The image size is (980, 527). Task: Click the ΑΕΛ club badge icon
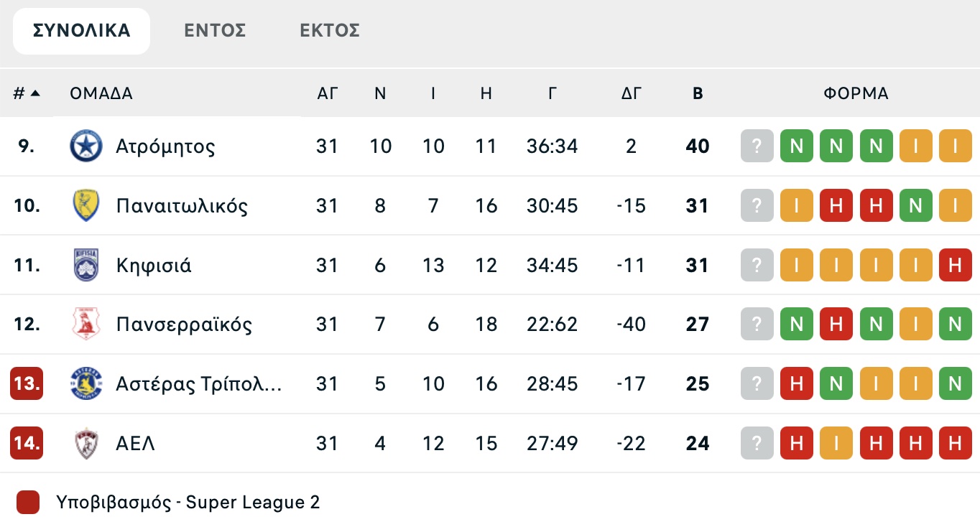coord(86,444)
